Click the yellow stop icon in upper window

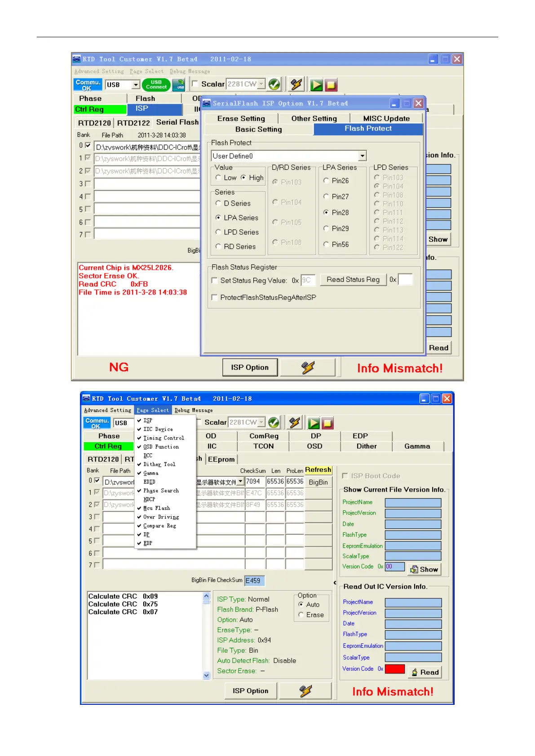(x=331, y=84)
